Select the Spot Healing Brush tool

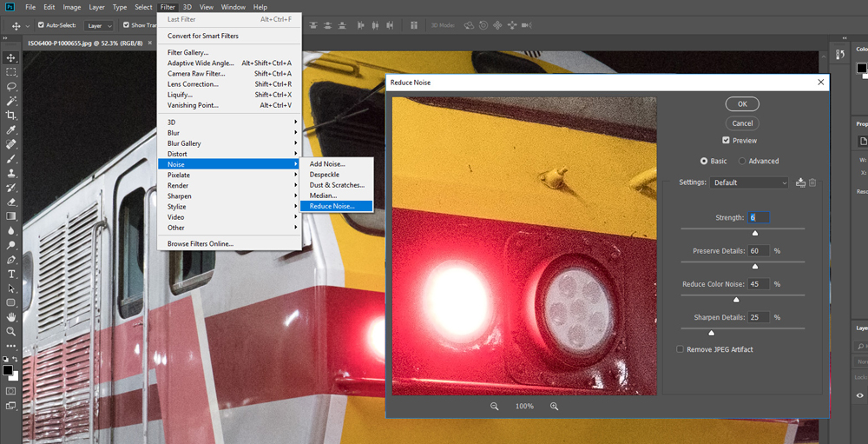coord(10,144)
